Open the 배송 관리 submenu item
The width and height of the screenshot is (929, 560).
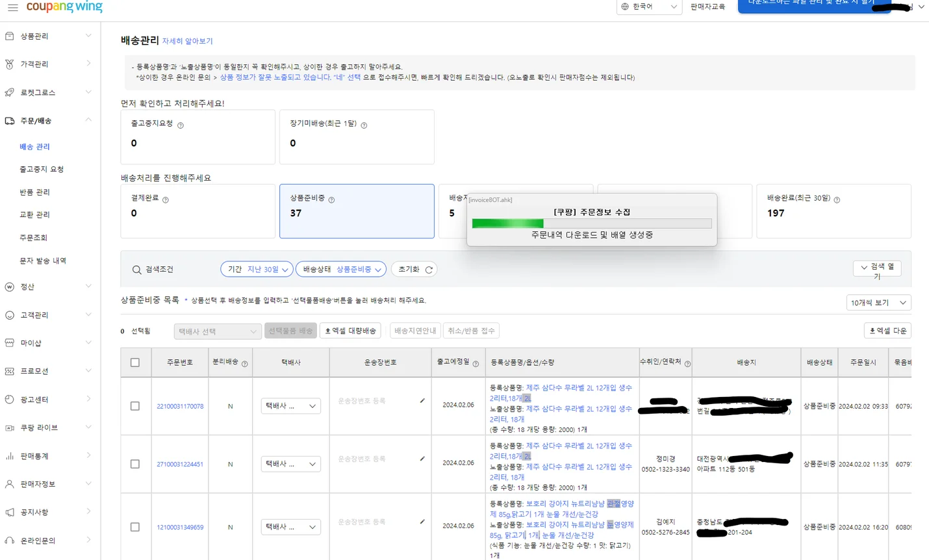[34, 147]
